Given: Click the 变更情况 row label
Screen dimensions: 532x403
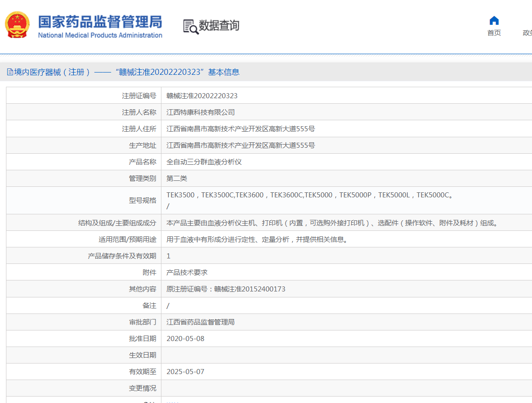Looking at the screenshot, I should [143, 388].
